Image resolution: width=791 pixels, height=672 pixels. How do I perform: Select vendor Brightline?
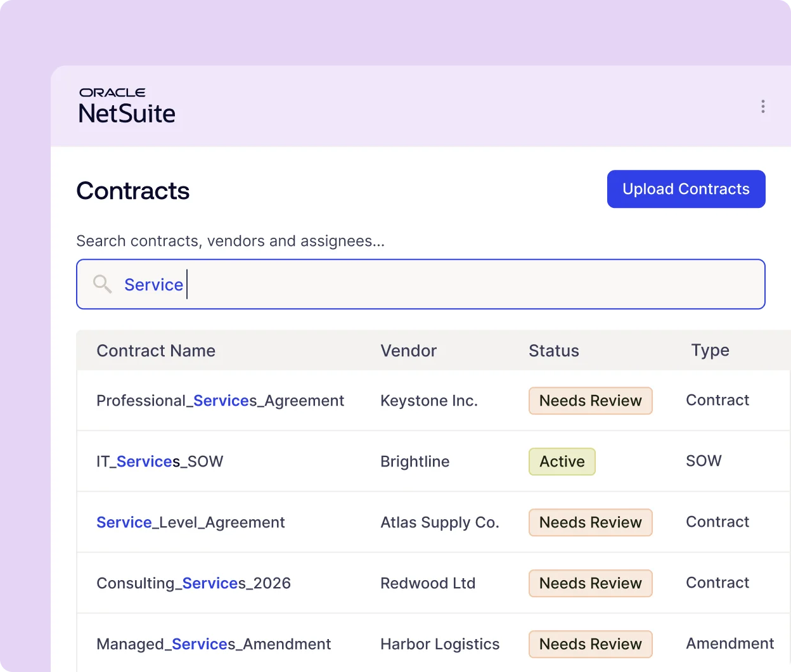tap(415, 462)
